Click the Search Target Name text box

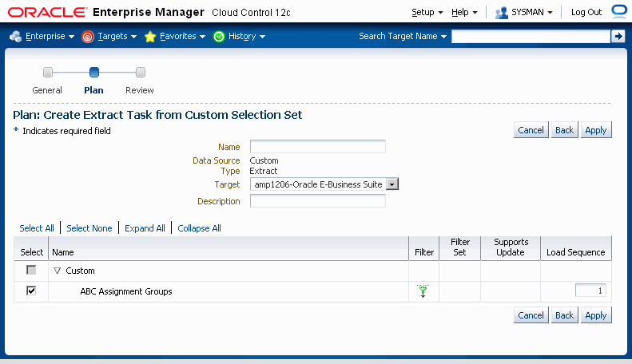tap(531, 36)
